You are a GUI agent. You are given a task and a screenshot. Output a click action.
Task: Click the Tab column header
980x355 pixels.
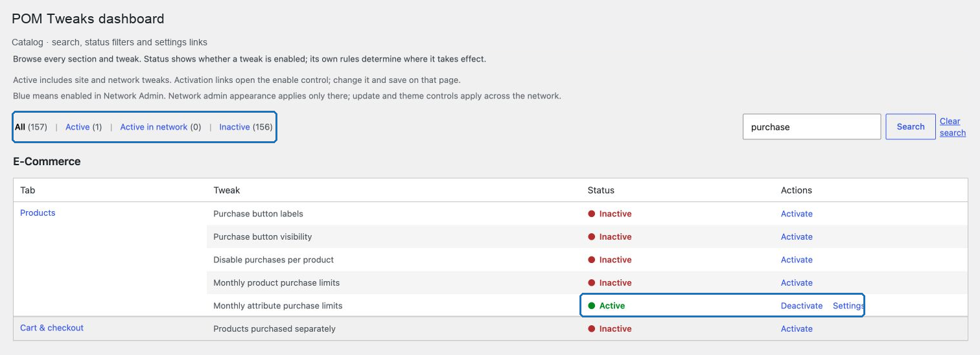coord(27,190)
